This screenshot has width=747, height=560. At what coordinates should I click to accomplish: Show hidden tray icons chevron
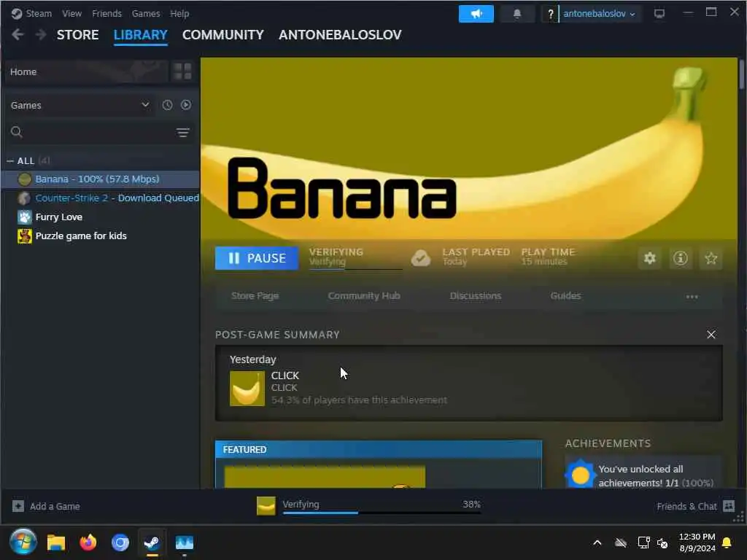(x=597, y=542)
